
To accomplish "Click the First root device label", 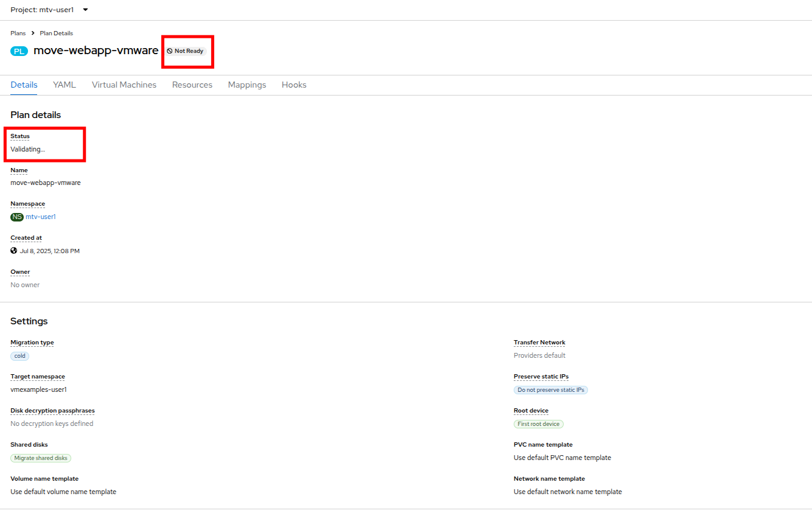I will tap(539, 424).
